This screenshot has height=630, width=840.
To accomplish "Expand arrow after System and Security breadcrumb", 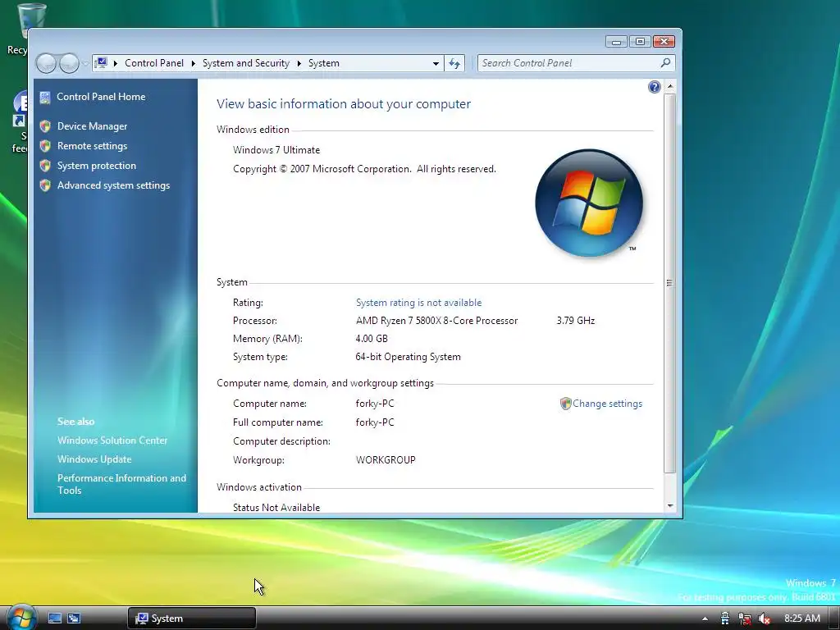I will [x=299, y=64].
